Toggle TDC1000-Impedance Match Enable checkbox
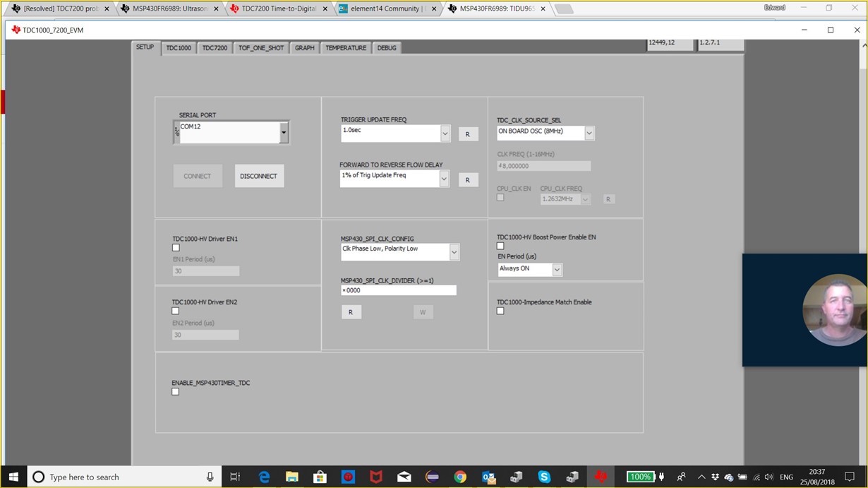 click(500, 311)
